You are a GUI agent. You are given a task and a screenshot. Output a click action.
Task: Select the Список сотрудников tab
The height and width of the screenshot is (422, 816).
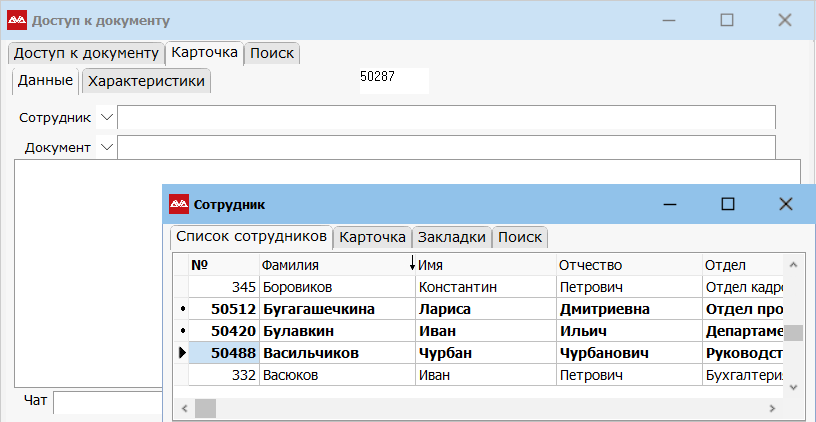pyautogui.click(x=251, y=237)
